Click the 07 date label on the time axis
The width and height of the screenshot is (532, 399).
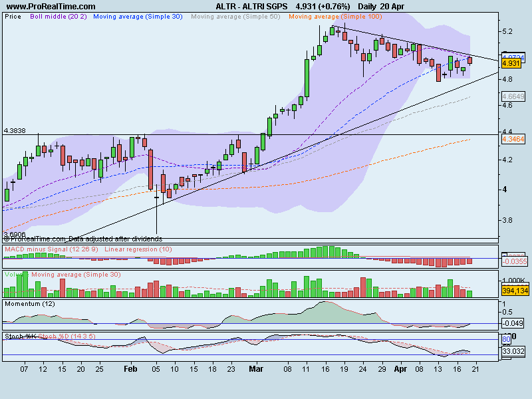(x=24, y=369)
